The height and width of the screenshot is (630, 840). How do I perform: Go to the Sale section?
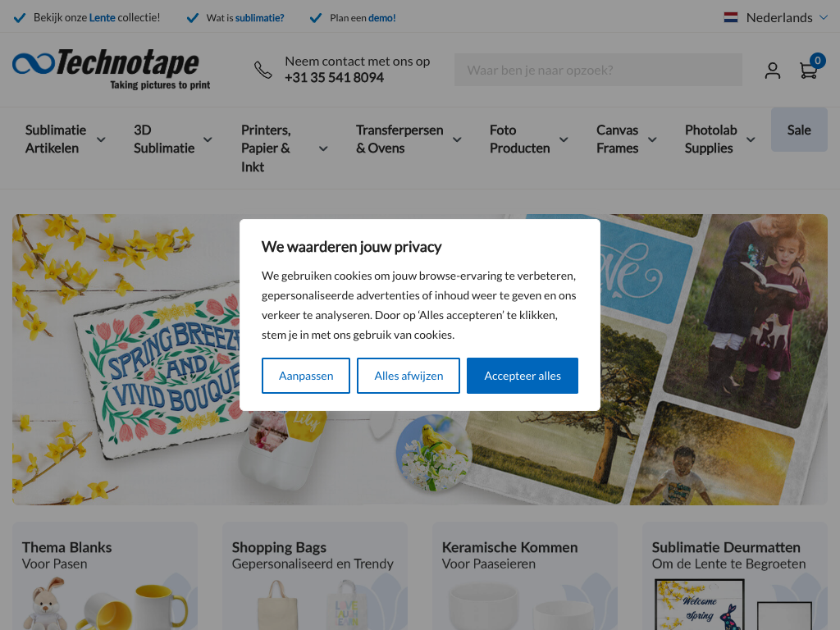pos(799,130)
